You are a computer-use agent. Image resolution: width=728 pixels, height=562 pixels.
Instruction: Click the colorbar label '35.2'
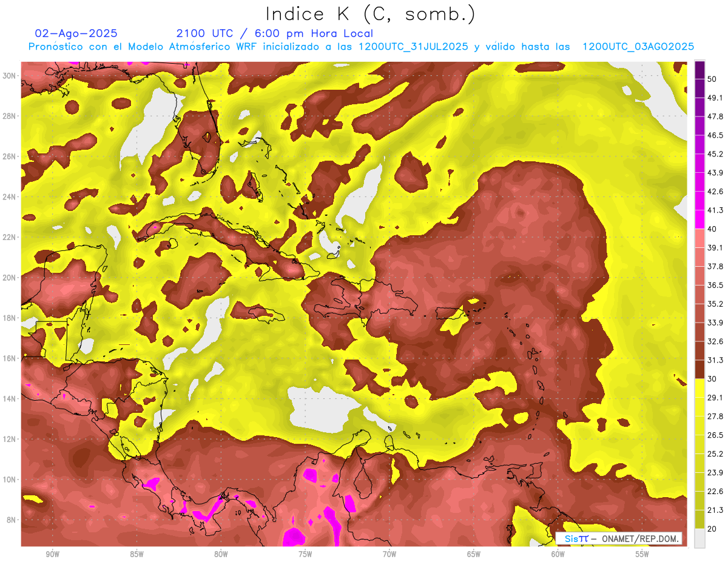[x=715, y=304]
